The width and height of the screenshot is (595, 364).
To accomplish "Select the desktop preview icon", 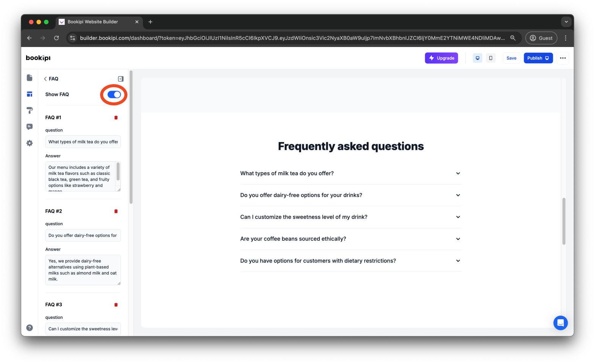I will [477, 58].
